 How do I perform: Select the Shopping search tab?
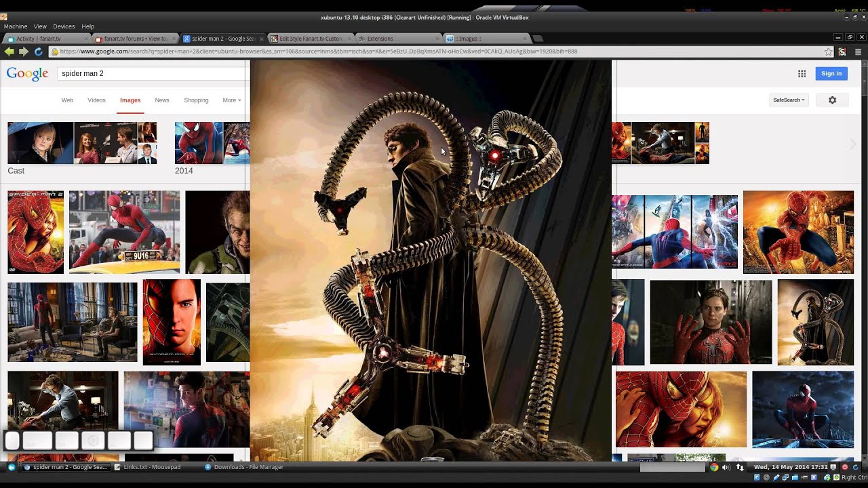coord(196,100)
